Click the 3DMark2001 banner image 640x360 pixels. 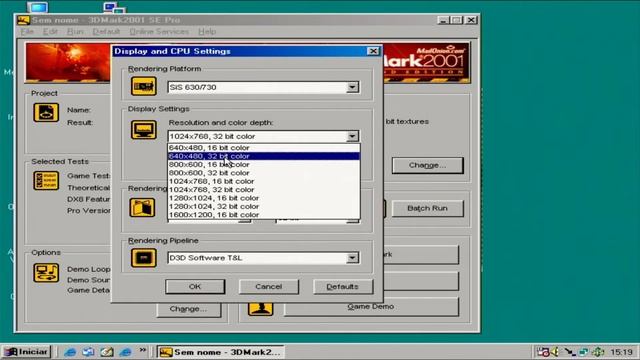click(x=427, y=63)
